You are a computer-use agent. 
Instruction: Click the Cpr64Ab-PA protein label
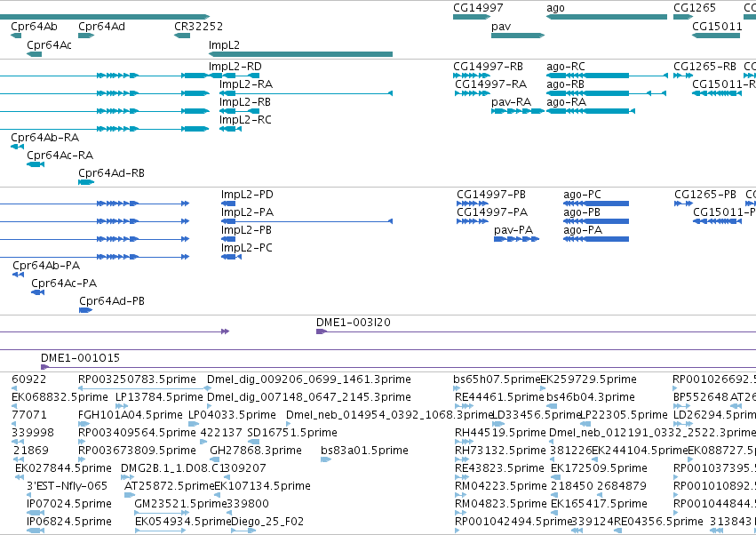46,266
